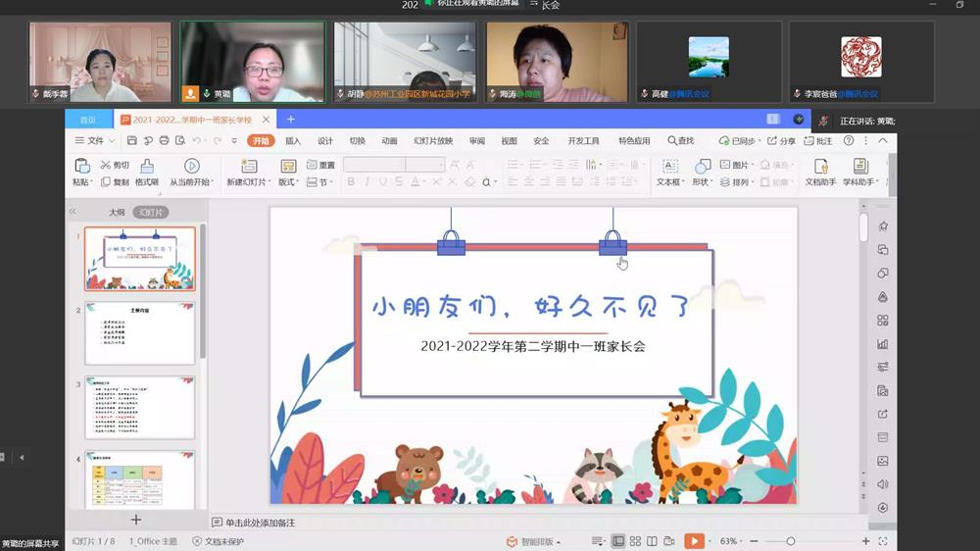Click the orange Play slideshow button in status bar
The image size is (980, 551).
click(694, 541)
